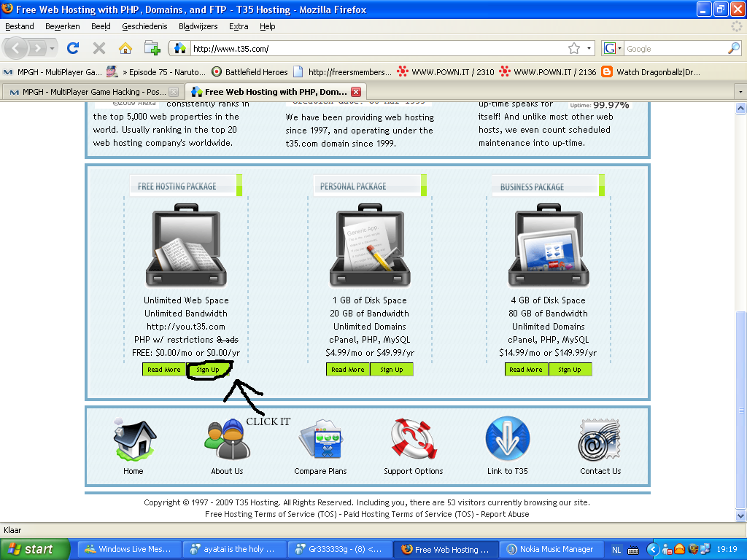Click the vertical scrollbar thumb
This screenshot has width=747, height=560.
click(x=741, y=410)
